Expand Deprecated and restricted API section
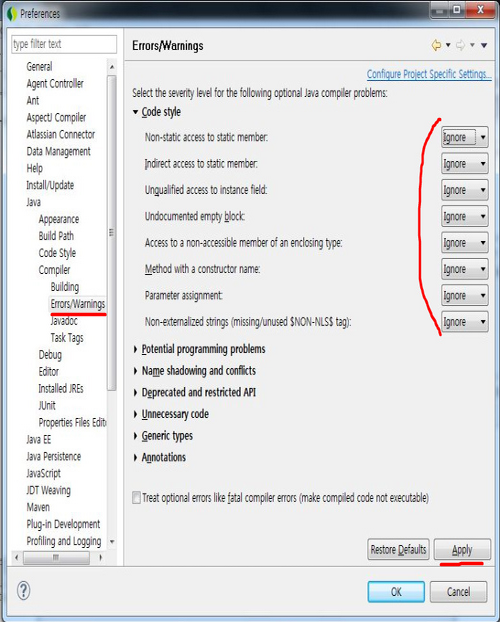The width and height of the screenshot is (500, 622). point(135,393)
